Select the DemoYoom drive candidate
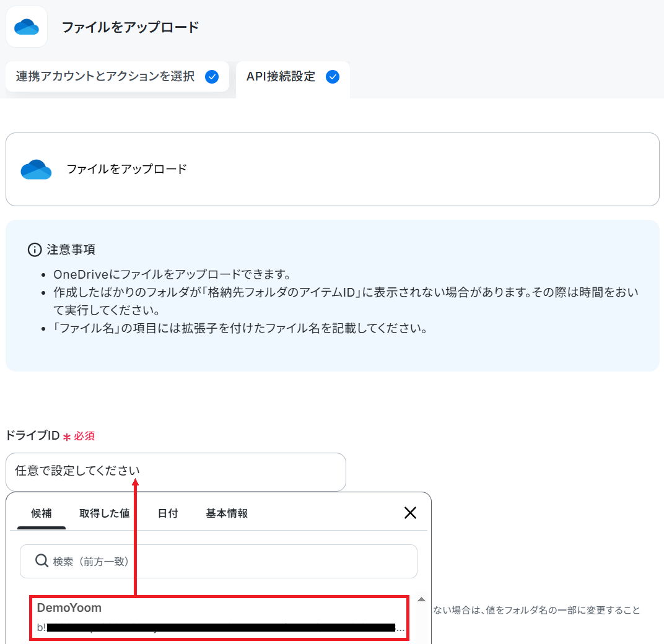Viewport: 664px width, 644px height. click(x=219, y=618)
